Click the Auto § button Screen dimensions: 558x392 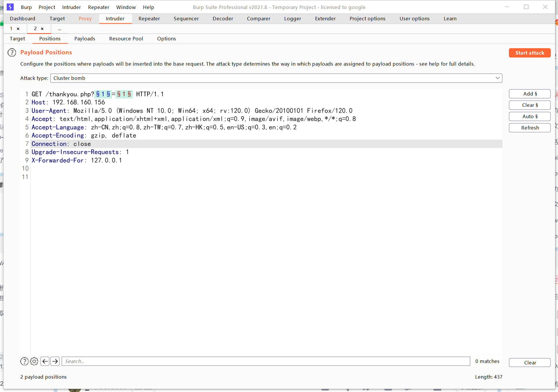tap(530, 116)
